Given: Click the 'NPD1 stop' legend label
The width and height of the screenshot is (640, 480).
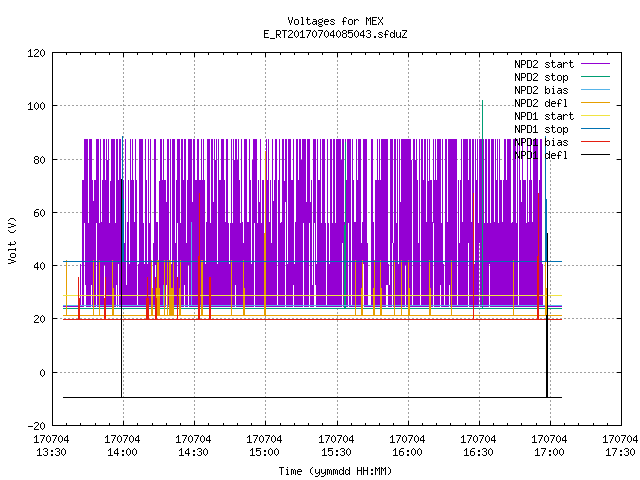Looking at the screenshot, I should [541, 129].
